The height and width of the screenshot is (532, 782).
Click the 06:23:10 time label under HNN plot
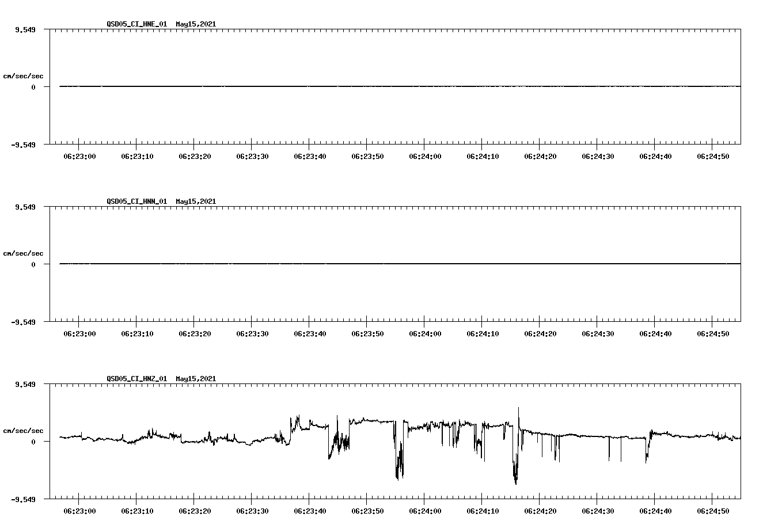click(x=137, y=333)
